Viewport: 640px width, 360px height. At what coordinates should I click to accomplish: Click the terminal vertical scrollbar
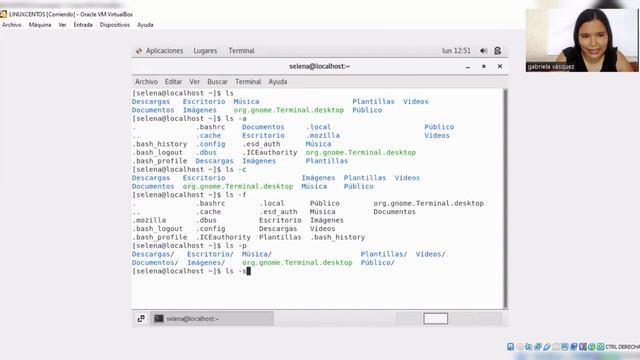click(505, 198)
